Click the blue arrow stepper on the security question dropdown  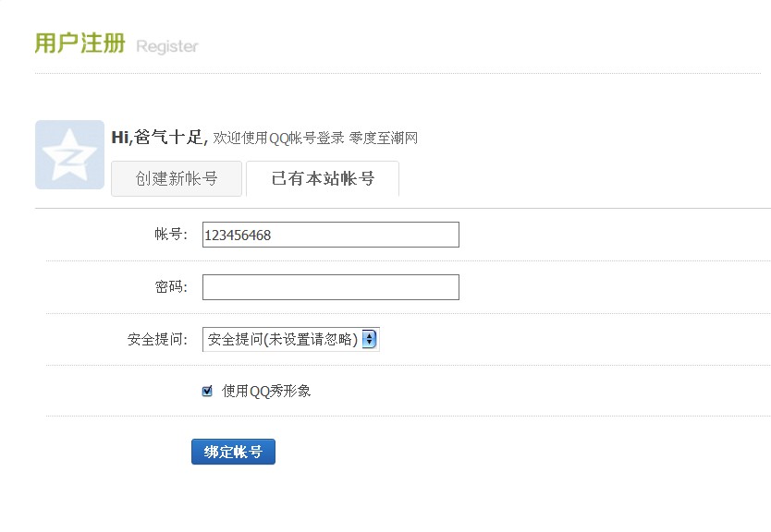(370, 339)
